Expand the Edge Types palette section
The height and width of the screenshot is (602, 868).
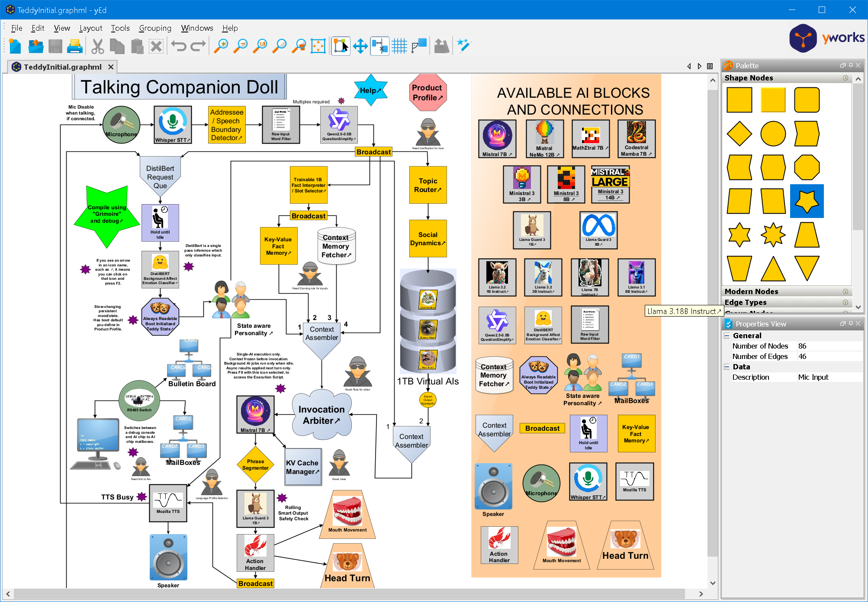tap(845, 302)
